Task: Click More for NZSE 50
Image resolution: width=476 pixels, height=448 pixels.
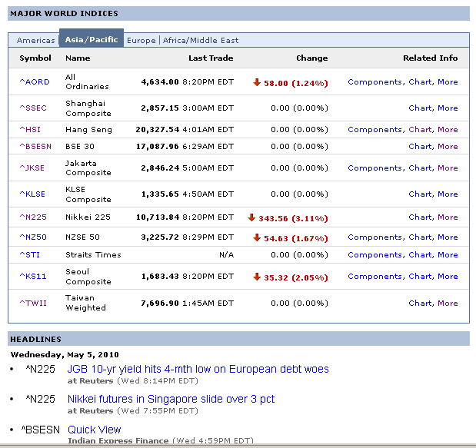Action: pyautogui.click(x=448, y=237)
